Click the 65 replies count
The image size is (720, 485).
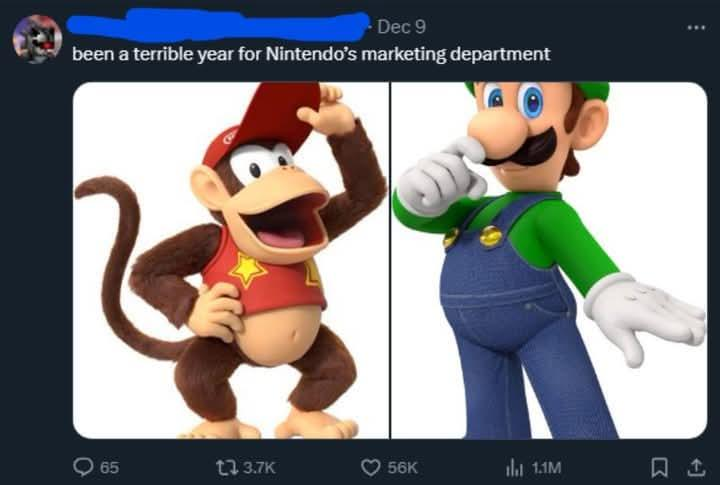pyautogui.click(x=109, y=468)
